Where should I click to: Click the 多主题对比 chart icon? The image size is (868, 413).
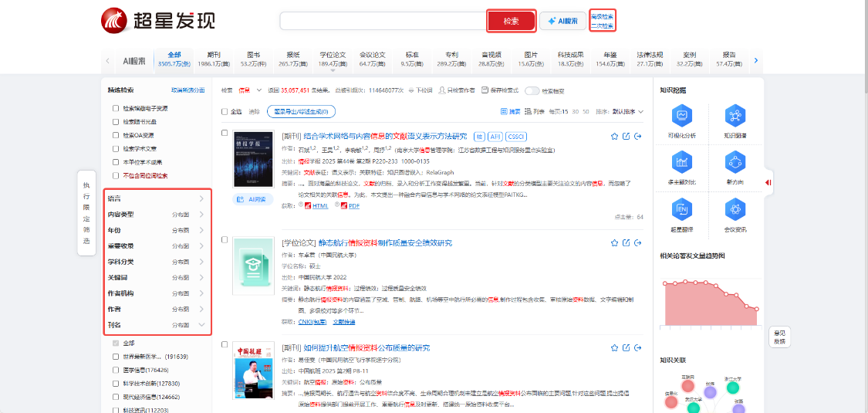(681, 163)
